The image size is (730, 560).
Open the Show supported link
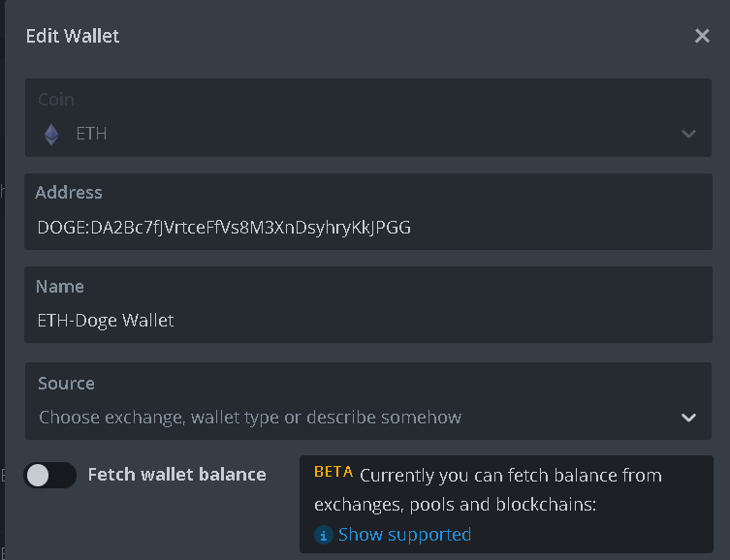(404, 535)
